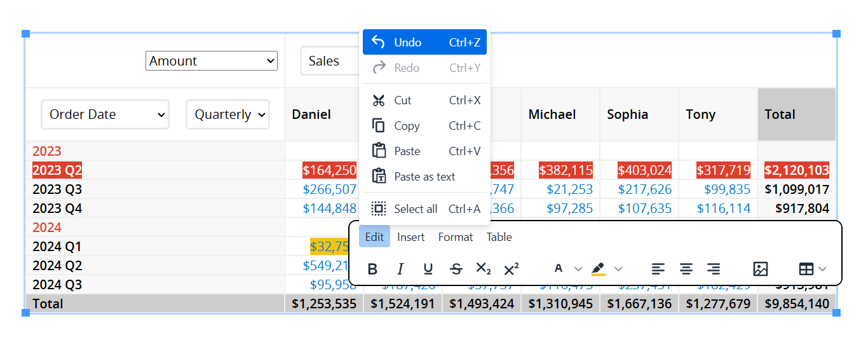Align text to the right
Viewport: 868px width, 342px height.
[x=714, y=269]
